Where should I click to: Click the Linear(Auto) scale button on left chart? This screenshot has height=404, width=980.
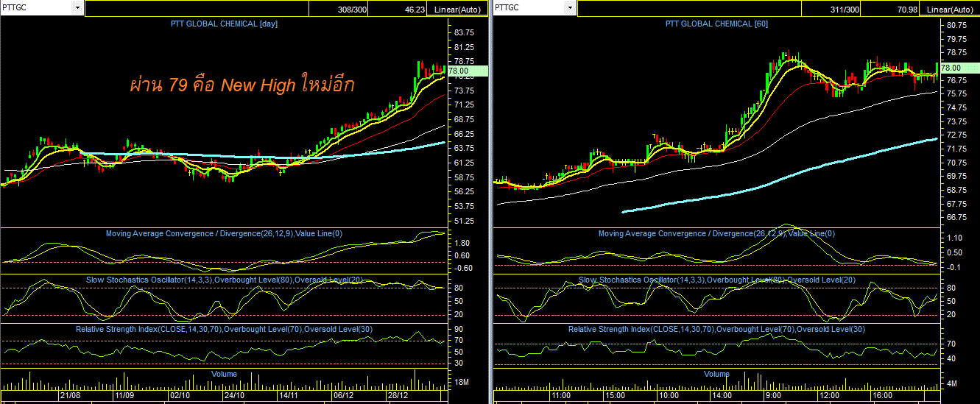(457, 9)
